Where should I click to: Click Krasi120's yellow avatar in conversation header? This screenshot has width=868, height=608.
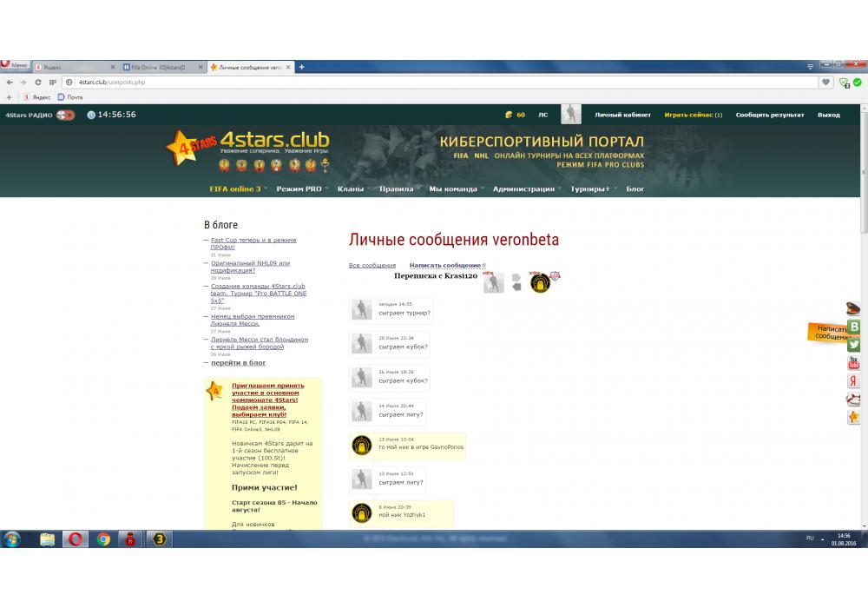540,283
